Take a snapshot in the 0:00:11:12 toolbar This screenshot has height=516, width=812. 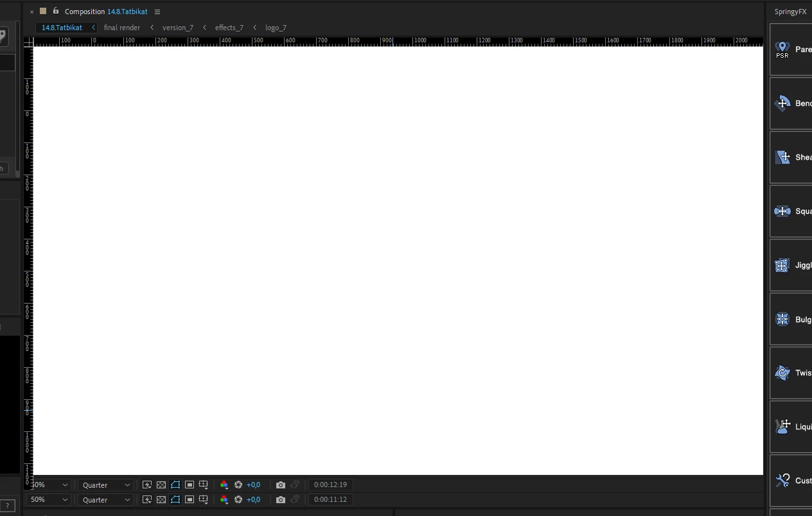click(281, 499)
